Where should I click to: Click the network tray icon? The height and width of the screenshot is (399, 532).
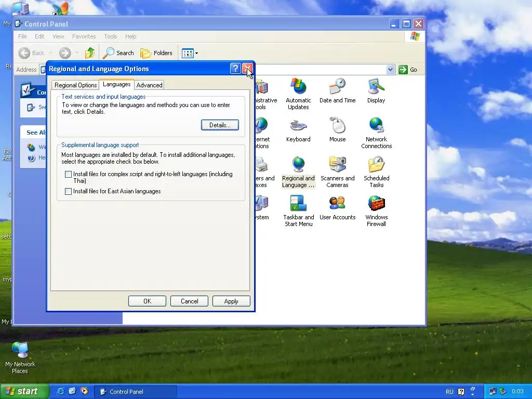coord(493,392)
